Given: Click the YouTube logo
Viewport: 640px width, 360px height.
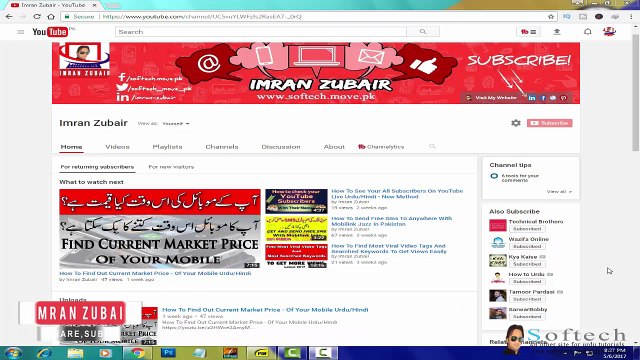Looking at the screenshot, I should [50, 32].
